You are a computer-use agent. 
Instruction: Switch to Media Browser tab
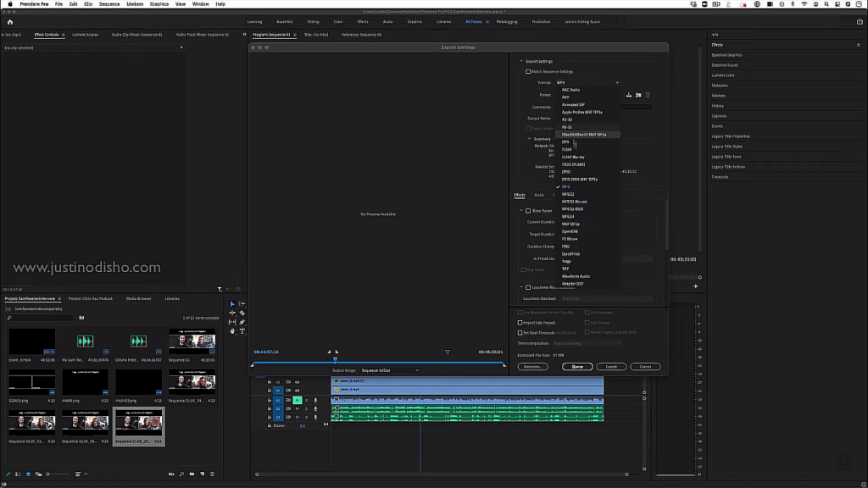click(x=138, y=299)
